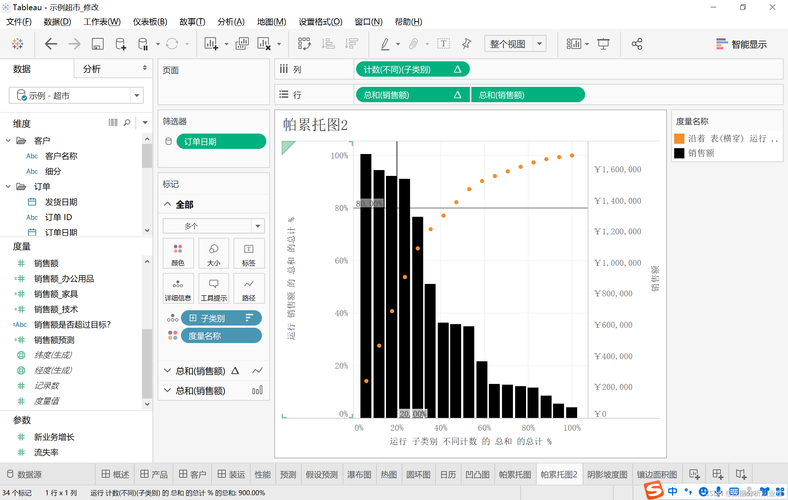Select the 销售额 measure field
This screenshot has width=788, height=500.
46,263
